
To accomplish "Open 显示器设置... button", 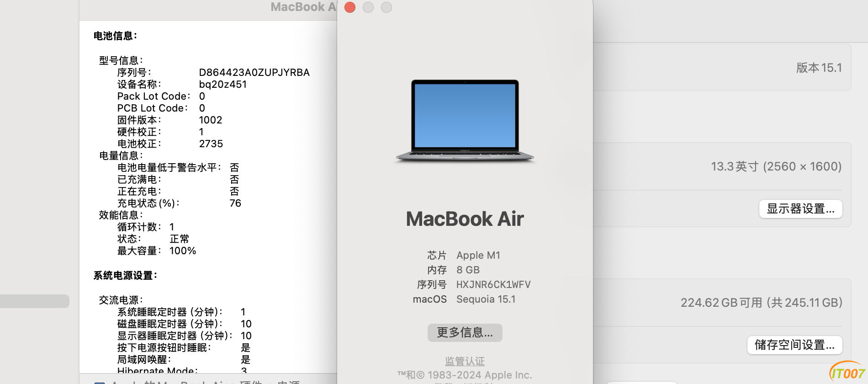I will pos(800,209).
